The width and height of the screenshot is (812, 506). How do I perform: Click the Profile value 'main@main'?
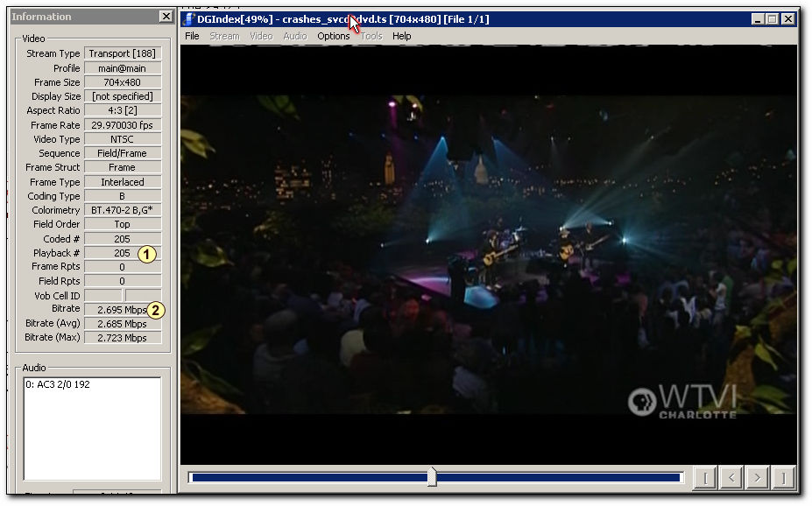coord(123,68)
